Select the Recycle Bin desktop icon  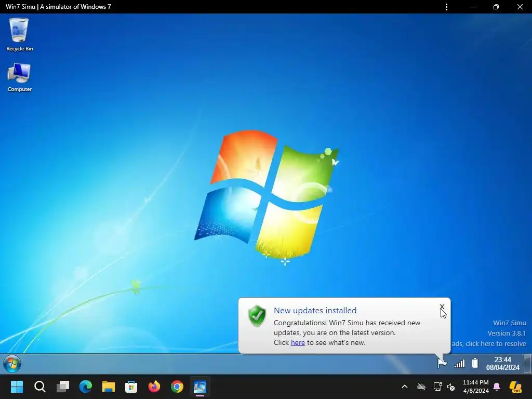point(19,34)
